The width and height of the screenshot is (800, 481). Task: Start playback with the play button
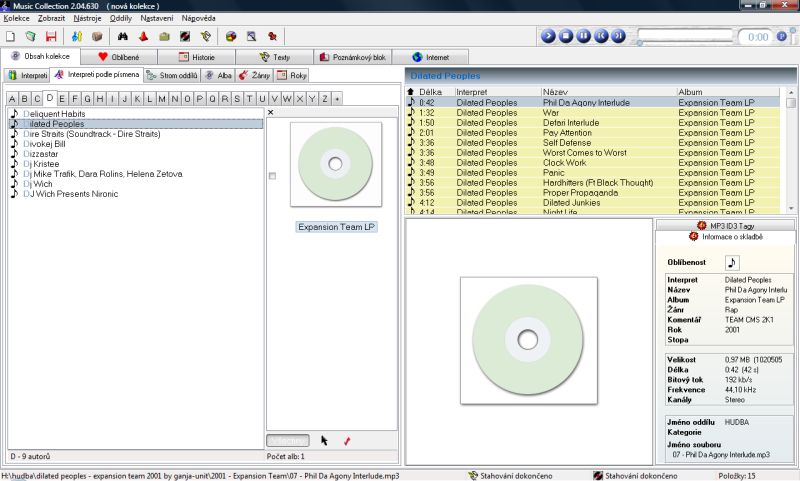[x=548, y=36]
